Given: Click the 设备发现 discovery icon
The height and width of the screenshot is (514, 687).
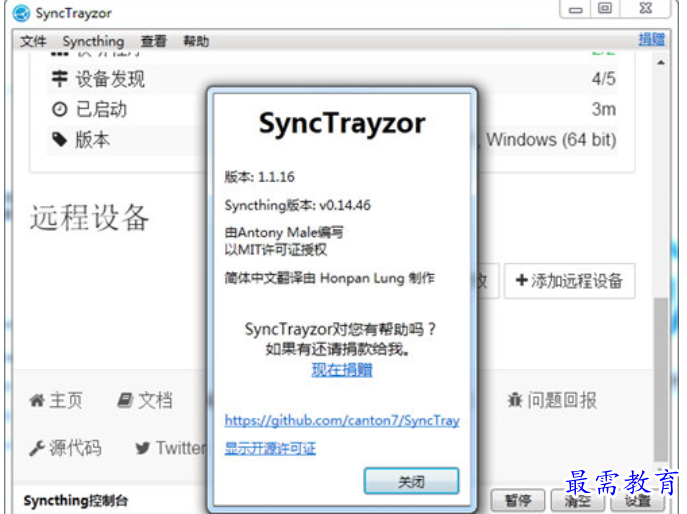Looking at the screenshot, I should tap(59, 79).
